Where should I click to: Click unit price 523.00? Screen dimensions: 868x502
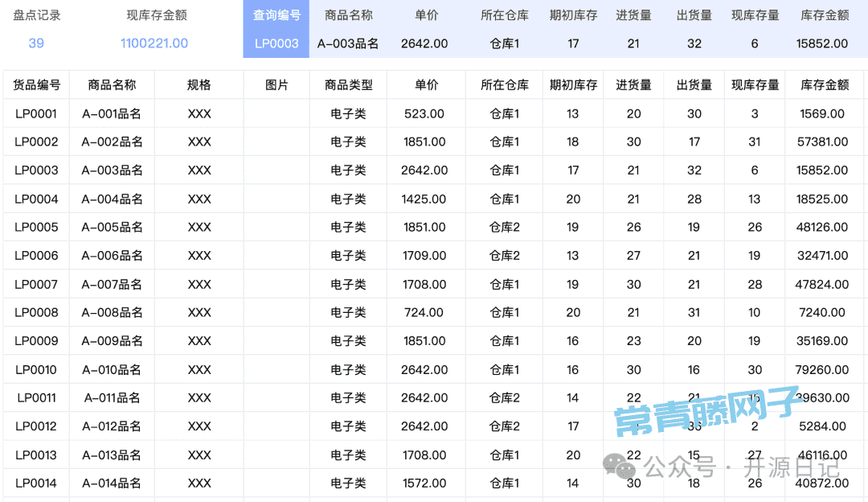pos(424,113)
